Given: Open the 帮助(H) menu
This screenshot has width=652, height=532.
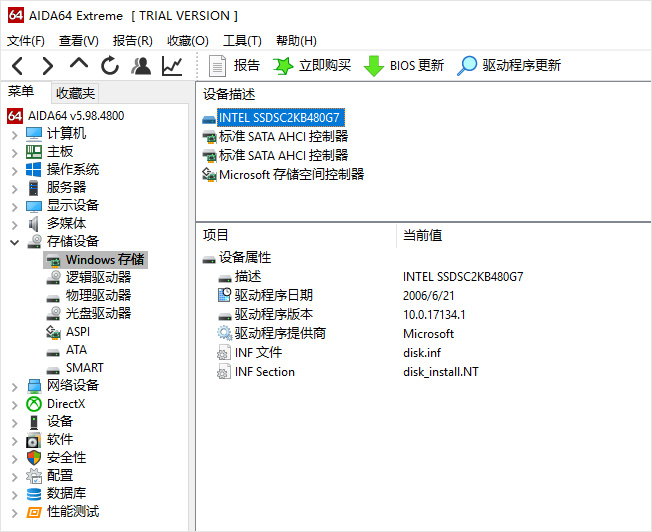Looking at the screenshot, I should point(296,41).
